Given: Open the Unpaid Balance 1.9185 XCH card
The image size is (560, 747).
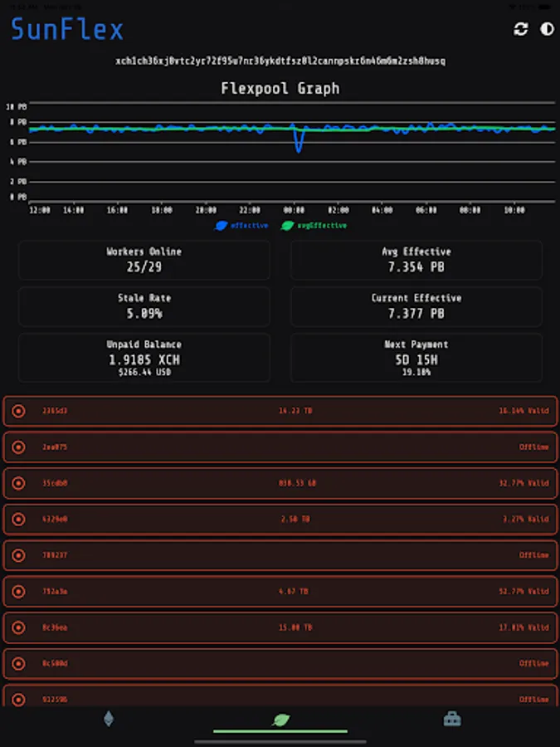Looking at the screenshot, I should pos(144,358).
